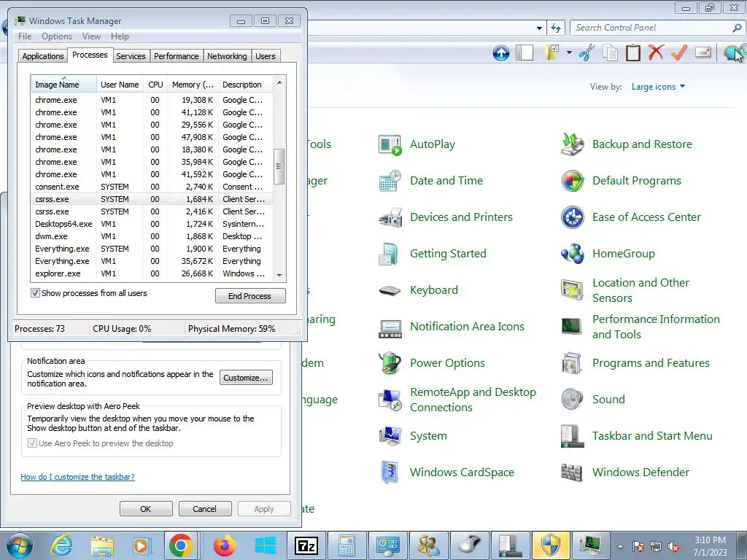The height and width of the screenshot is (560, 747).
Task: Open the View by Large icons dropdown
Action: [x=658, y=87]
